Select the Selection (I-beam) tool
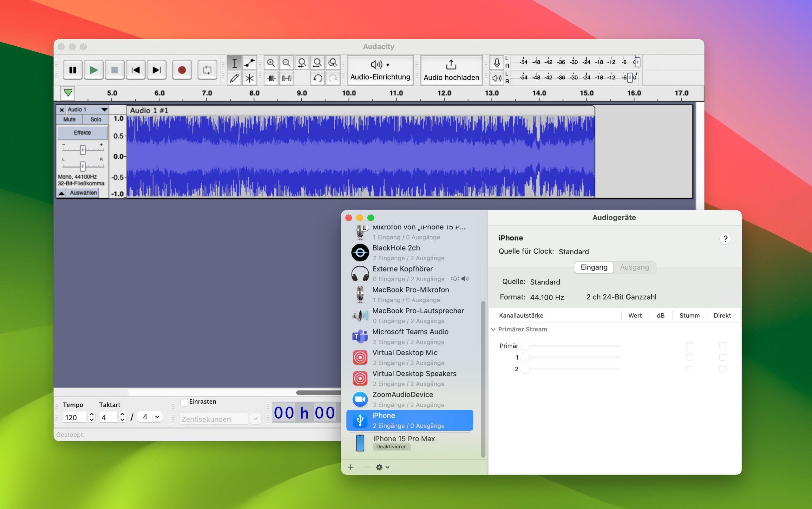Viewport: 812px width, 509px height. [234, 63]
